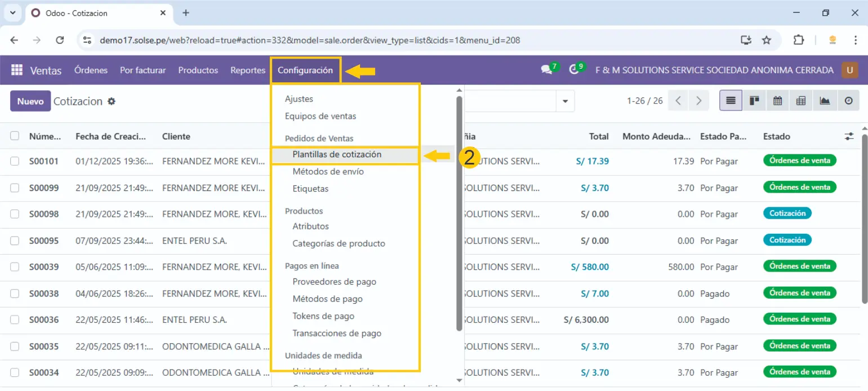Click the Configuración dropdown menu scrollbar
Image resolution: width=868 pixels, height=391 pixels.
(x=459, y=214)
